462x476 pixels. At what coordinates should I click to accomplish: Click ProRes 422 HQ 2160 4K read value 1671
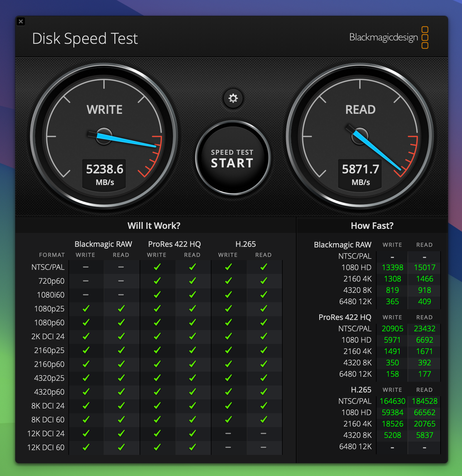(424, 351)
